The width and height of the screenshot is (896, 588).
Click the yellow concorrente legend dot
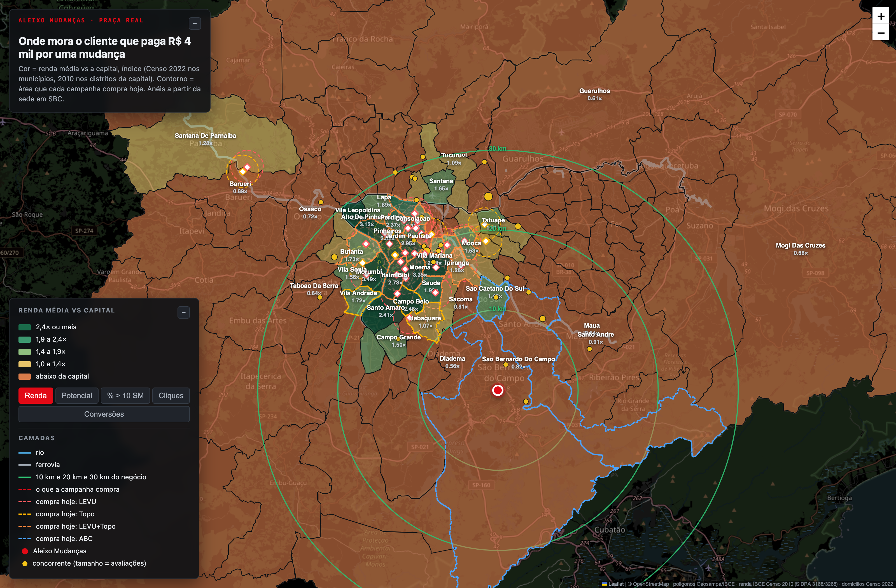[25, 564]
